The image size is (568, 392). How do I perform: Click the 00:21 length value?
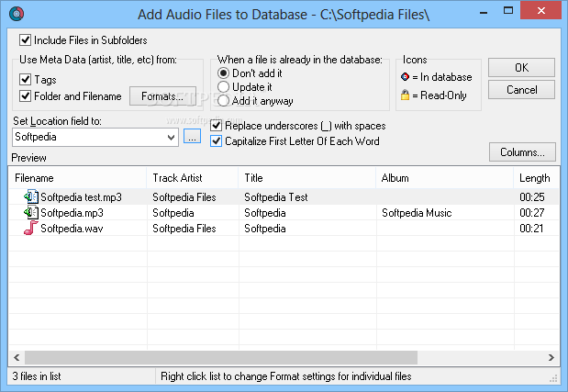(531, 229)
